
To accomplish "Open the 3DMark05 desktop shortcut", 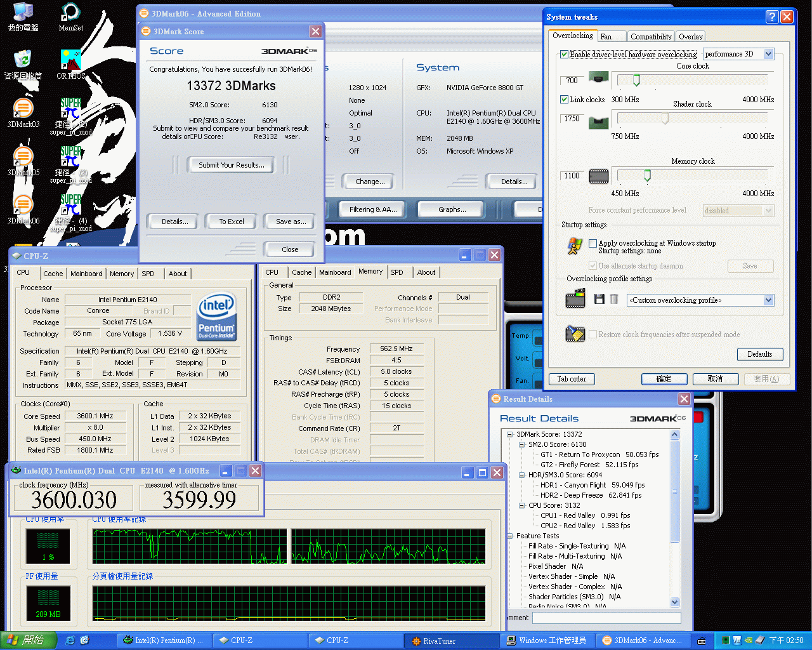I will click(23, 161).
